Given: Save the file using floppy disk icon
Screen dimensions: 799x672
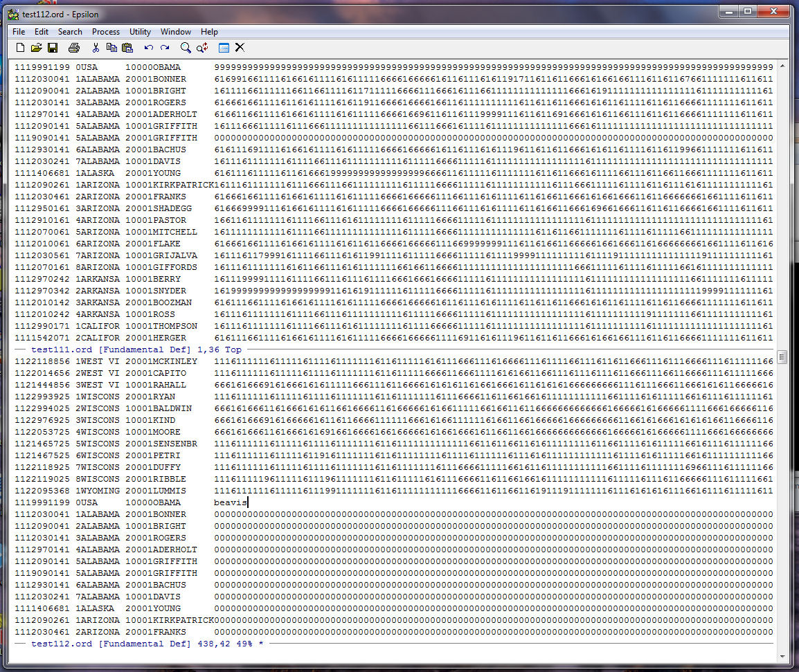Looking at the screenshot, I should coord(53,48).
